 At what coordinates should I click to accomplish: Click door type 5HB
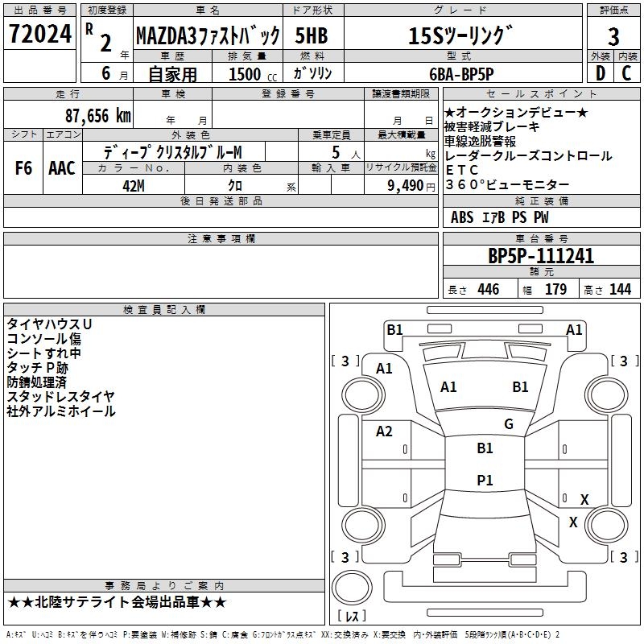click(312, 35)
